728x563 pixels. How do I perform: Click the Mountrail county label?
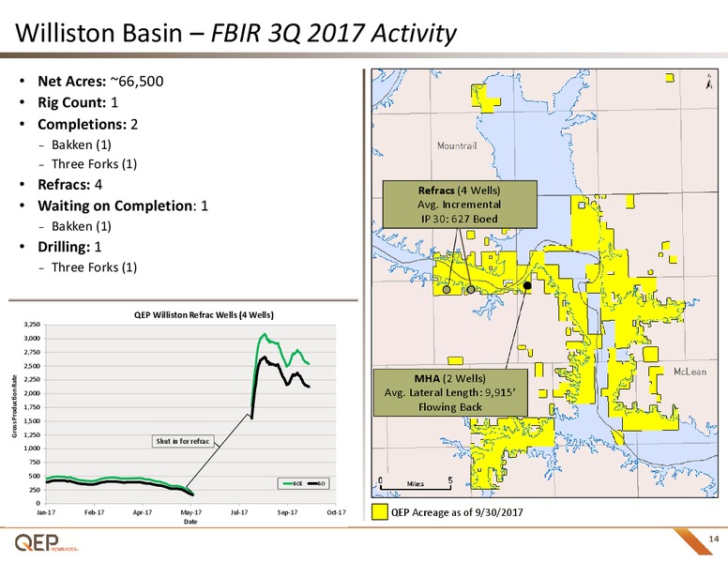457,145
